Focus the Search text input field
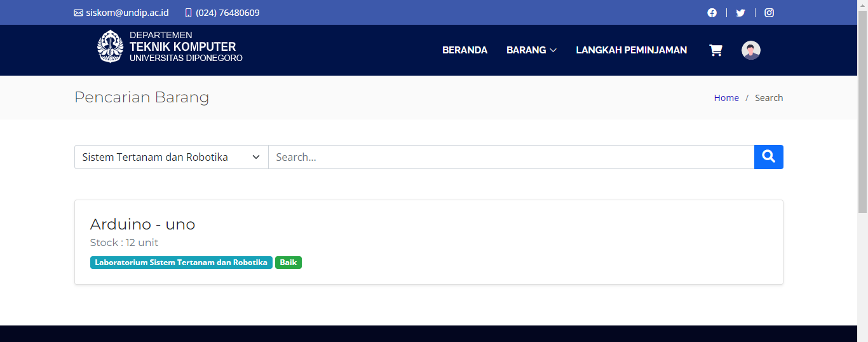Viewport: 868px width, 342px height. 511,157
